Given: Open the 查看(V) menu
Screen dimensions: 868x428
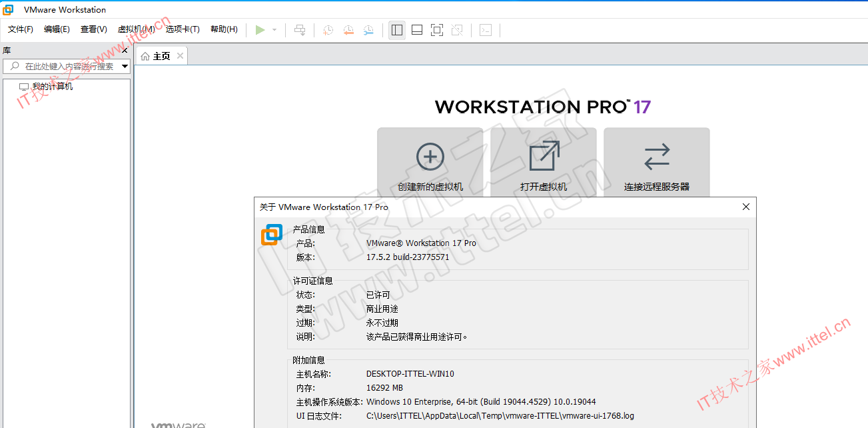Looking at the screenshot, I should (94, 29).
